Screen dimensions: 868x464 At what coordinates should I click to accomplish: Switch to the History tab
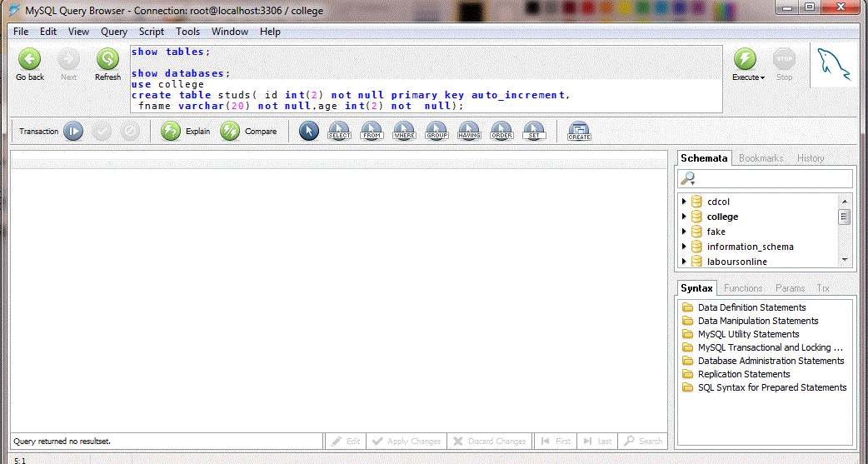[x=811, y=158]
